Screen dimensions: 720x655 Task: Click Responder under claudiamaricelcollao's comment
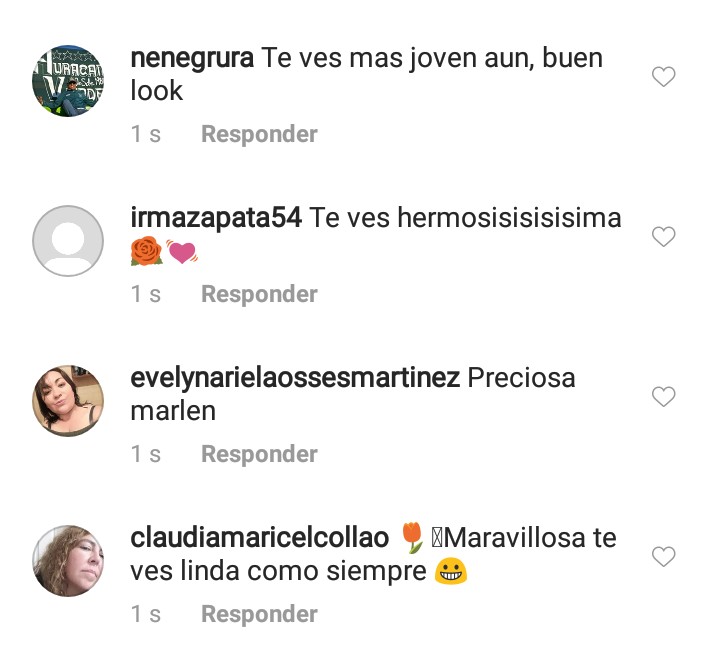(259, 614)
